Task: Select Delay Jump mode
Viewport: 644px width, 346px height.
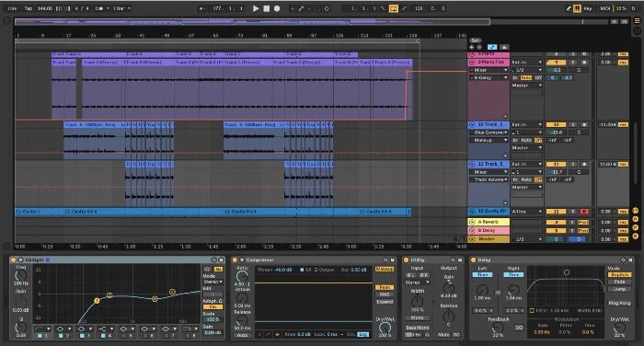Action: click(619, 289)
